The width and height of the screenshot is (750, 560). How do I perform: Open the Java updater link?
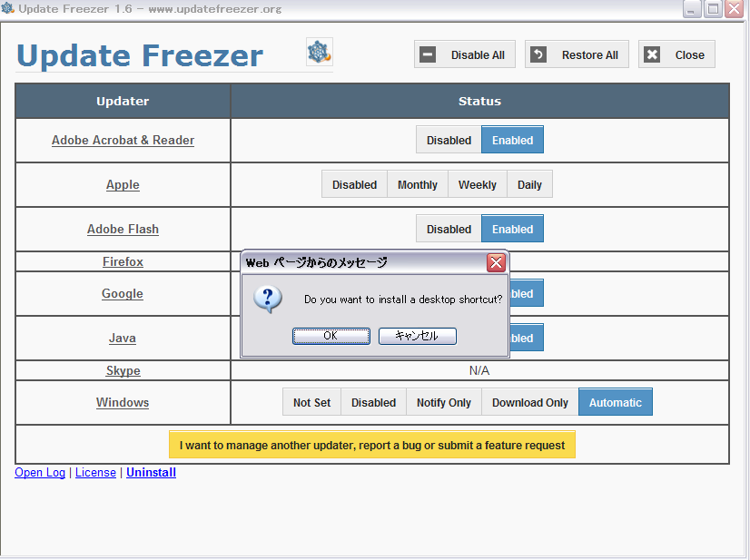122,339
